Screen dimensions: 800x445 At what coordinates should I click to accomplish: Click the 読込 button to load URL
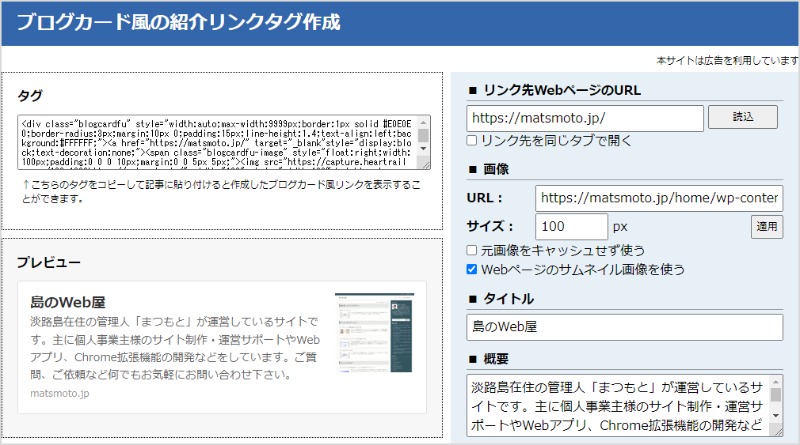click(742, 117)
